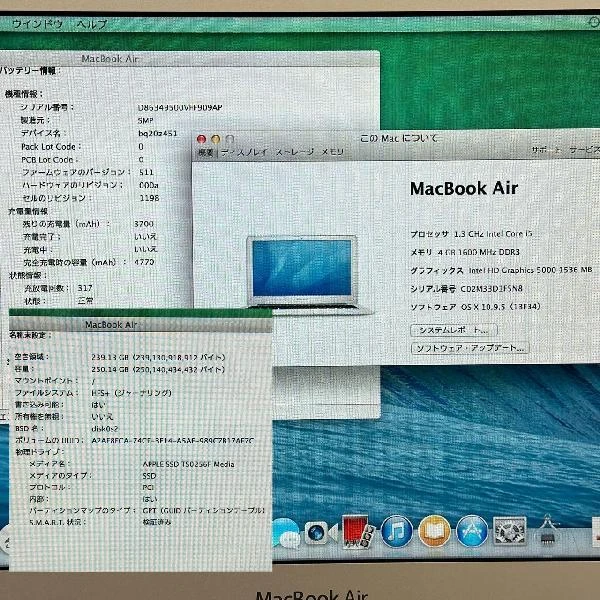Launch iTunes from the Dock
The image size is (600, 600).
[x=397, y=532]
